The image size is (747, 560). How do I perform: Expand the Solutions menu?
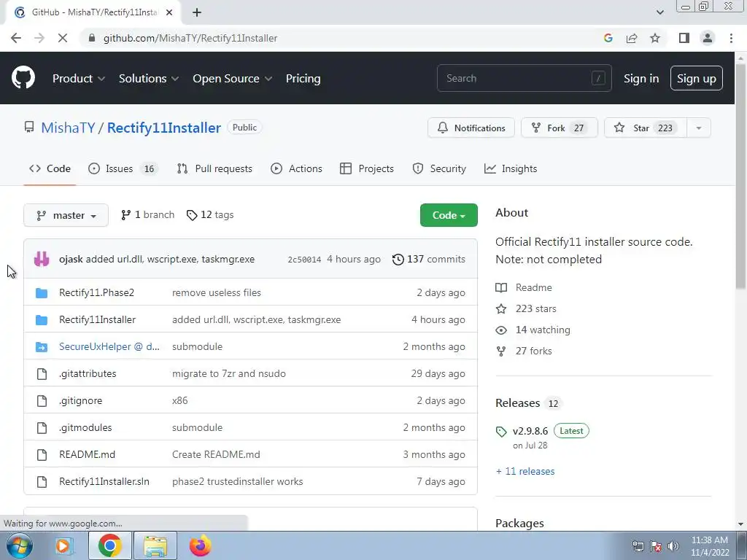[x=149, y=79]
